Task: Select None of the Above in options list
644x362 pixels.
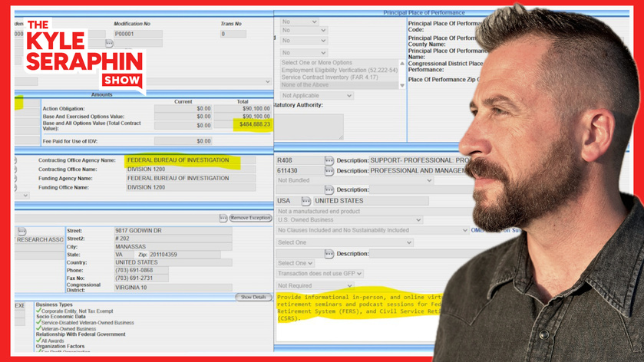Action: 339,84
